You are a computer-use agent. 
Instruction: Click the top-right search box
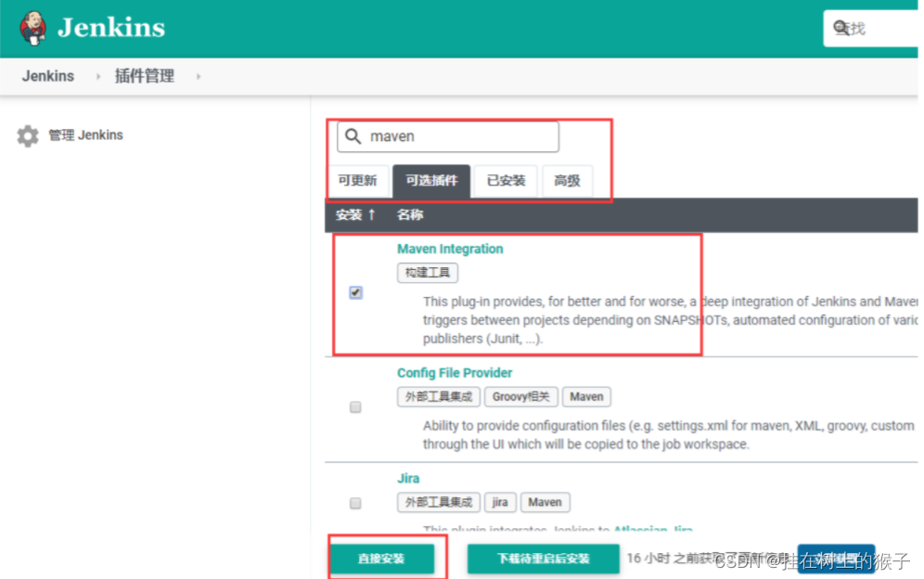[871, 29]
